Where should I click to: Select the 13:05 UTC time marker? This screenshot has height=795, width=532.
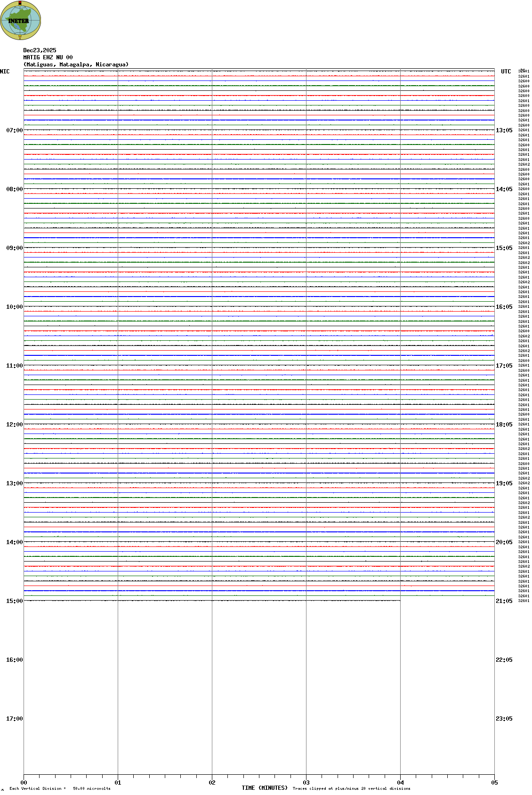504,130
